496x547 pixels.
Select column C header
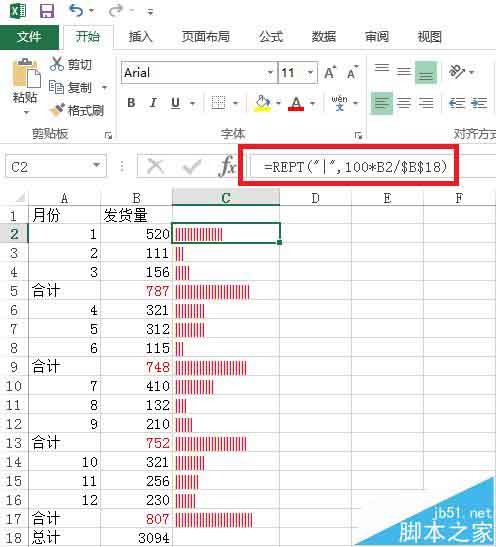226,198
